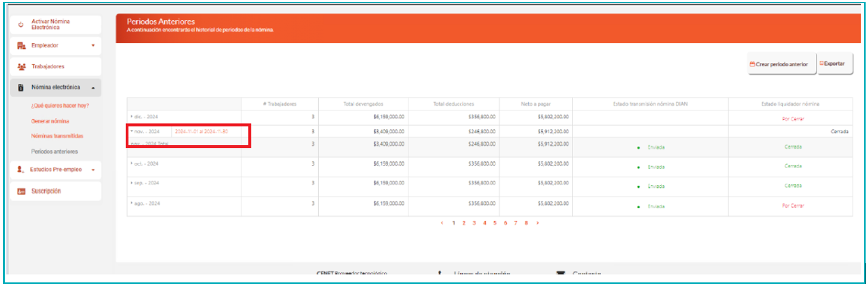Click the Empleador building icon
868x286 pixels.
[21, 45]
